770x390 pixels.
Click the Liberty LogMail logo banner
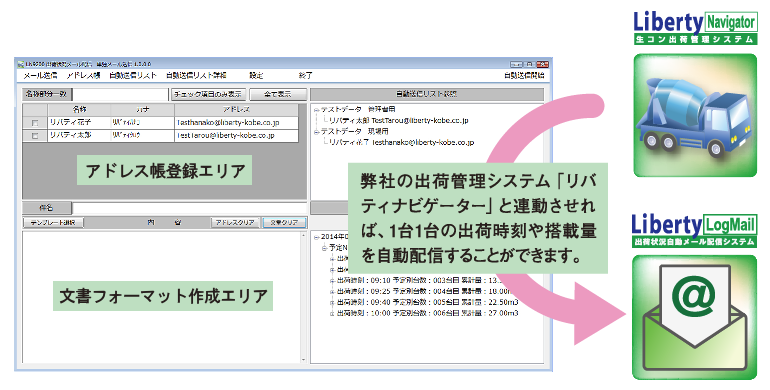click(694, 230)
